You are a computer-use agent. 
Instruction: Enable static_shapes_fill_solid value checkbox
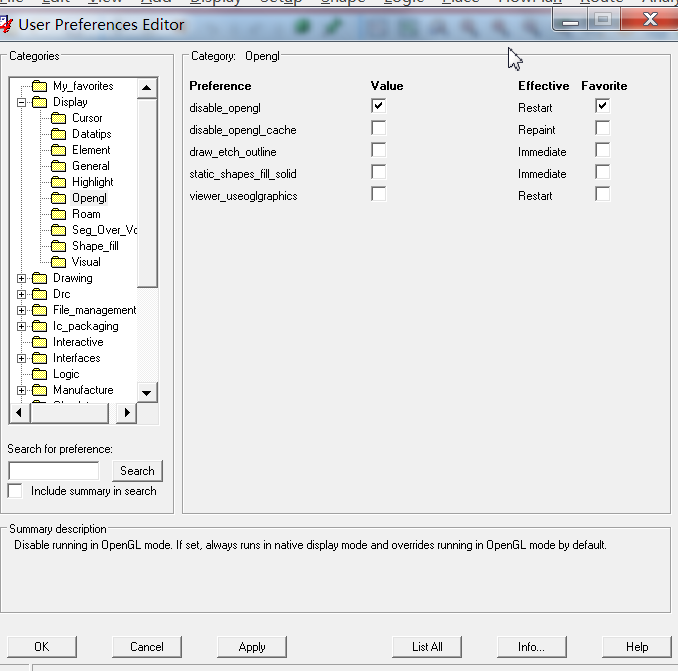tap(378, 172)
